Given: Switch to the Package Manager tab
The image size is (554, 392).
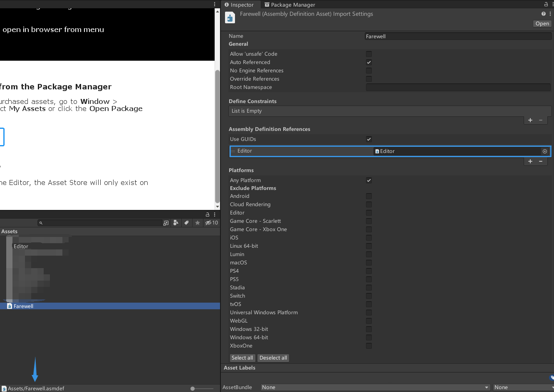Looking at the screenshot, I should coord(290,5).
